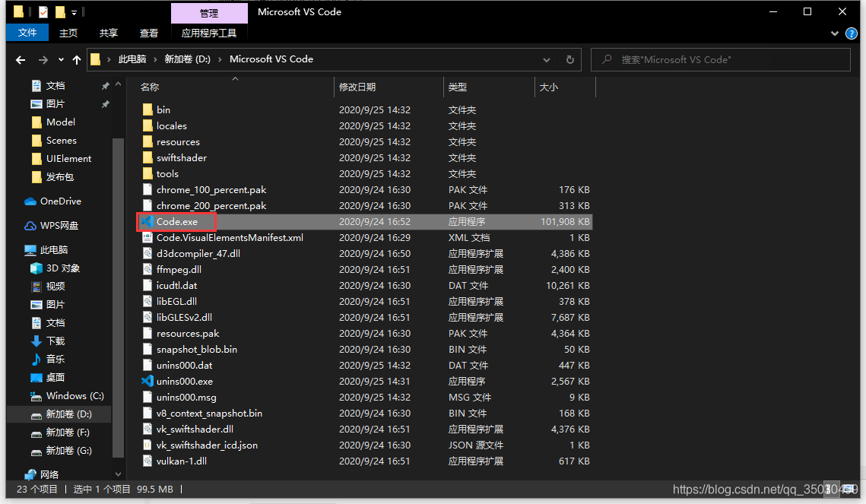The height and width of the screenshot is (504, 866).
Task: Go back with the back arrow
Action: tap(21, 59)
